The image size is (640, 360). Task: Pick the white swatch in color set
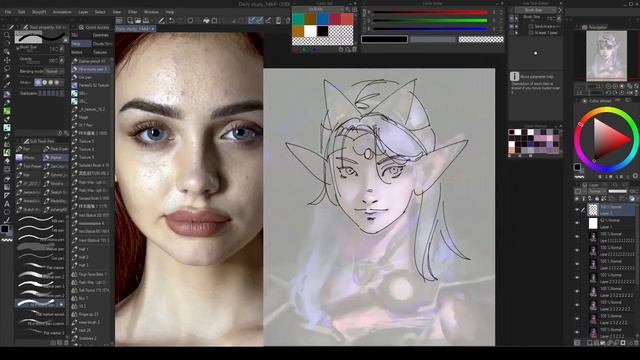310,31
